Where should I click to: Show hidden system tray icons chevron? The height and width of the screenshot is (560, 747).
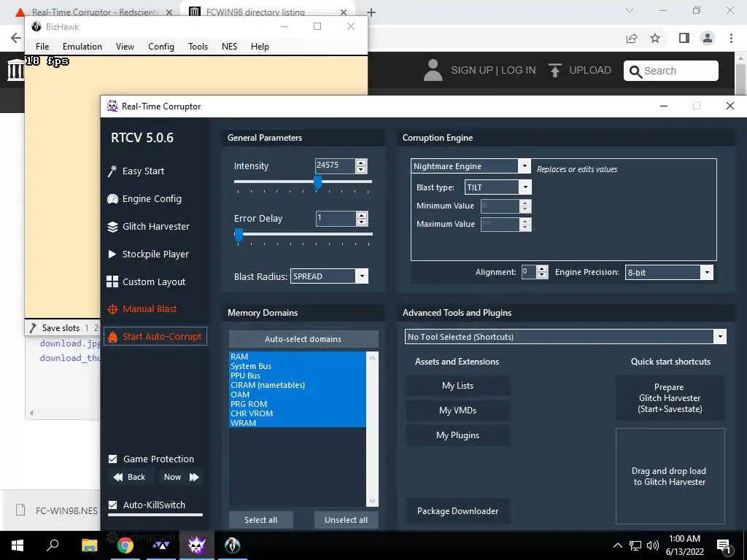click(x=617, y=545)
